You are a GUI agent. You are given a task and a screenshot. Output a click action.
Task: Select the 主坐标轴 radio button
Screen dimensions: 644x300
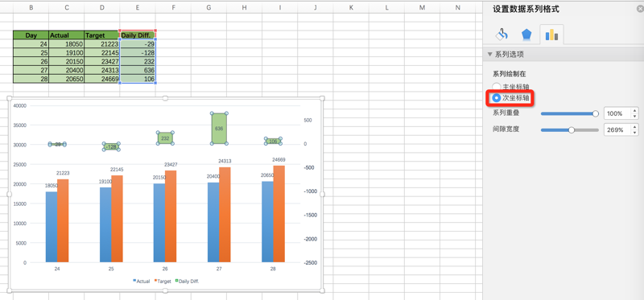coord(497,87)
